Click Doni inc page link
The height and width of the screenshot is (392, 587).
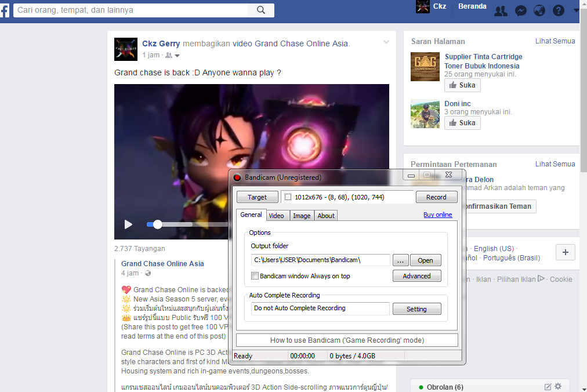pos(458,104)
